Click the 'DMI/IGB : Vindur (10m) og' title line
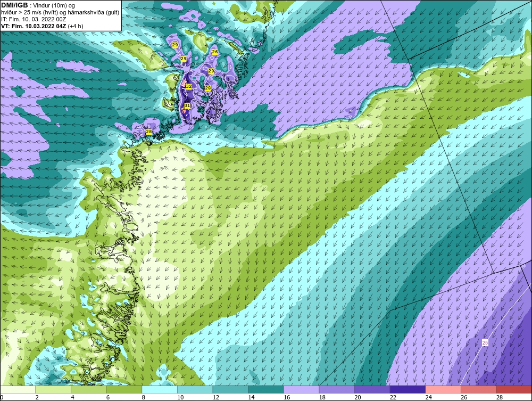This screenshot has width=532, height=401. tap(38, 5)
